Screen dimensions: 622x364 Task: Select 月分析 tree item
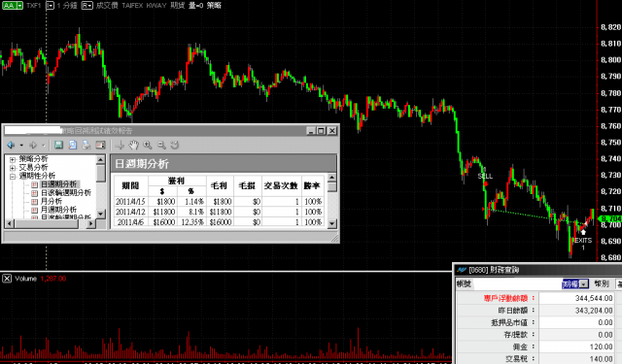[52, 201]
